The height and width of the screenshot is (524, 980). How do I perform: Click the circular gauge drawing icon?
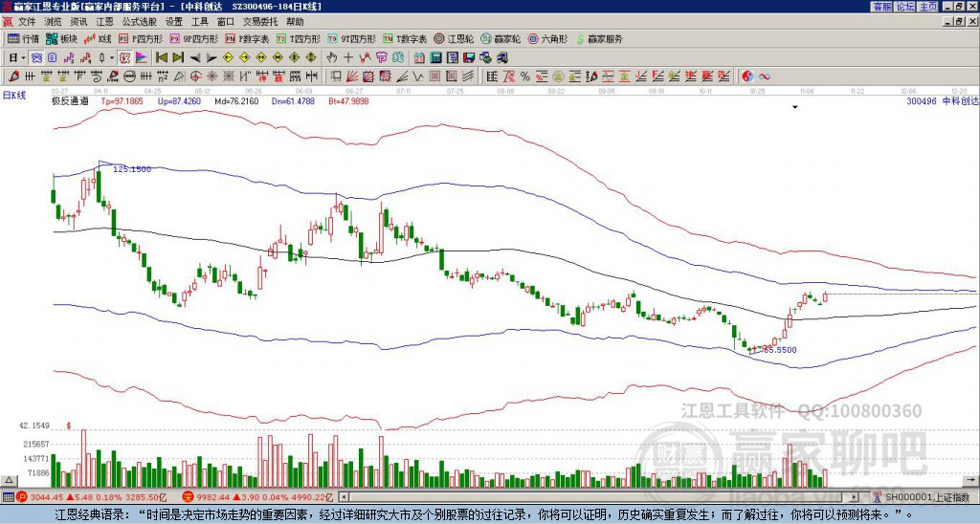(129, 76)
